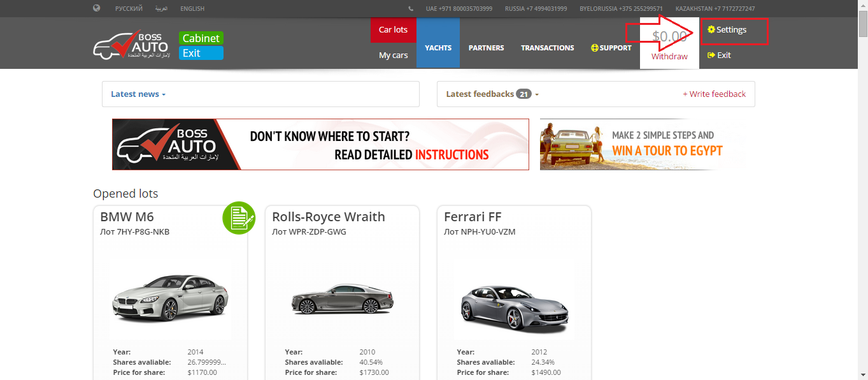
Task: Click the Byelorussia phone number
Action: pos(622,9)
